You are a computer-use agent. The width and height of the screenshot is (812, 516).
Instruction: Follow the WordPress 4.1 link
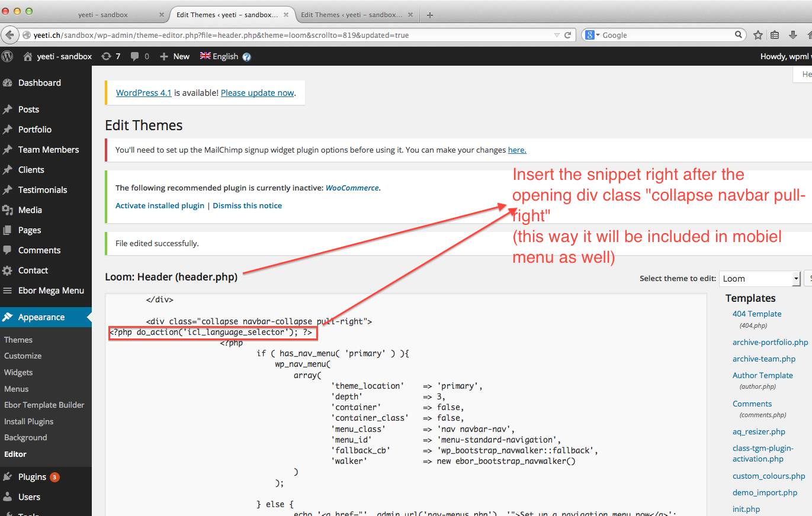click(143, 93)
